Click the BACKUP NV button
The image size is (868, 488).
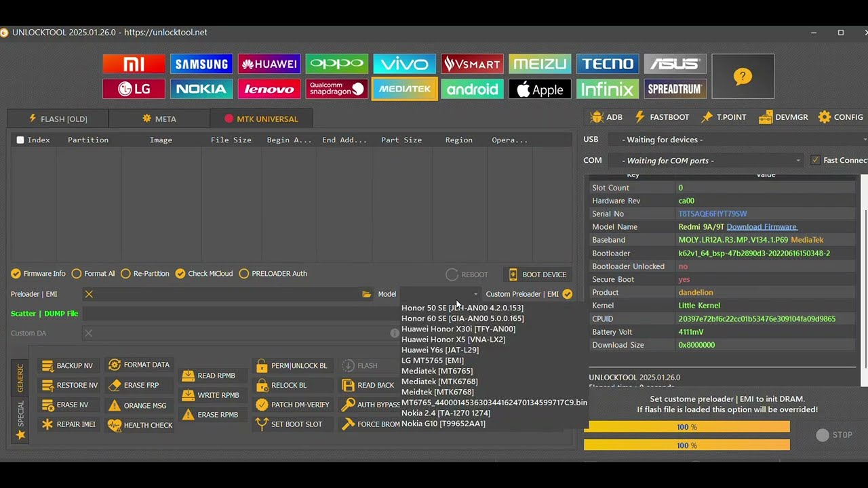coord(68,365)
